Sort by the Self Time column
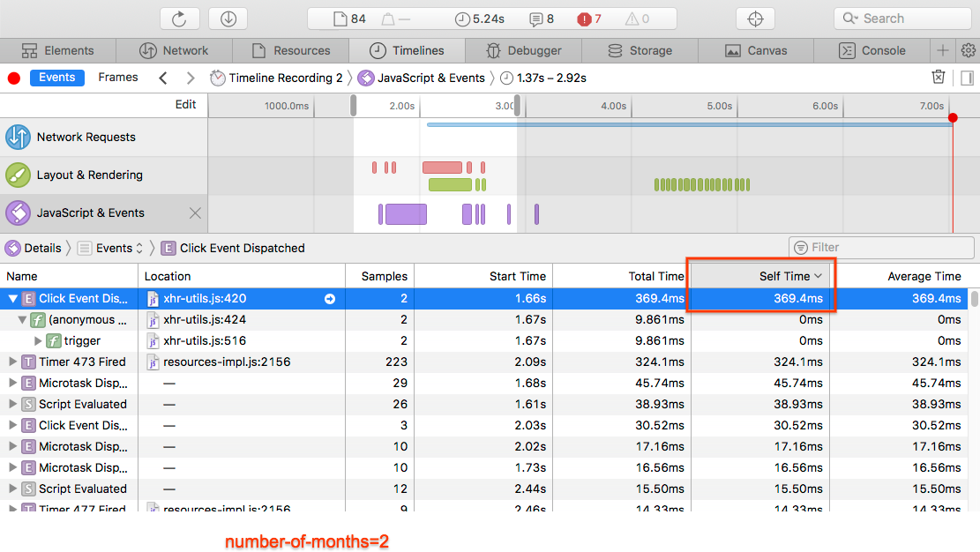Viewport: 980px width, 552px height. pos(760,276)
